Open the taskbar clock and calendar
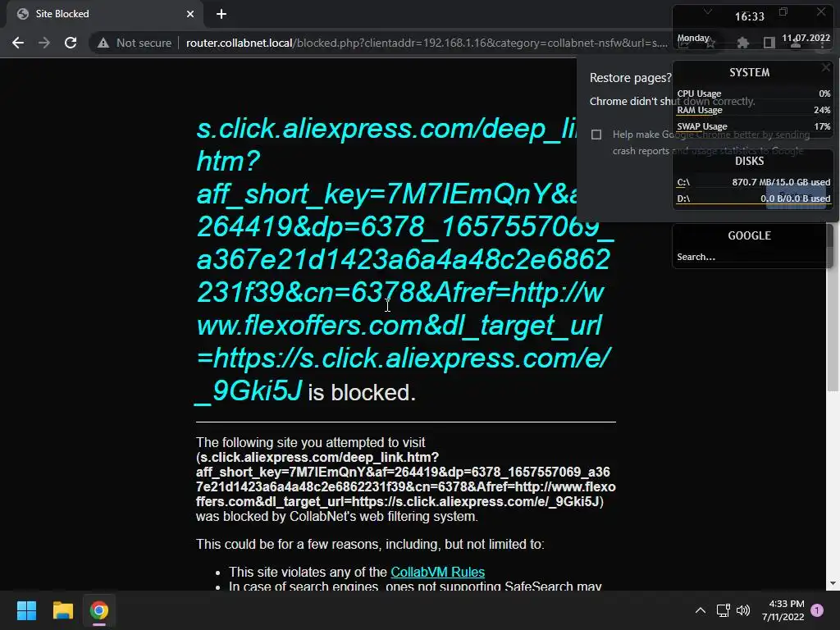Image resolution: width=840 pixels, height=630 pixels. pyautogui.click(x=783, y=610)
